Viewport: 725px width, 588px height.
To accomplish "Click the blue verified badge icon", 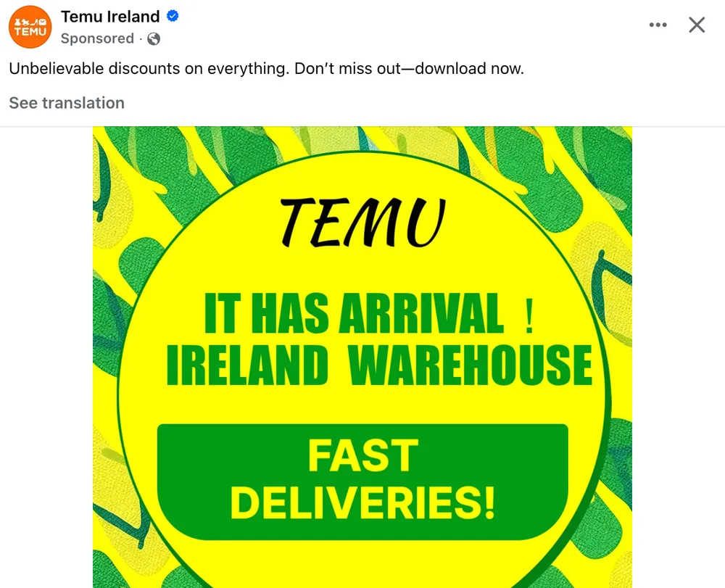I will click(x=173, y=16).
